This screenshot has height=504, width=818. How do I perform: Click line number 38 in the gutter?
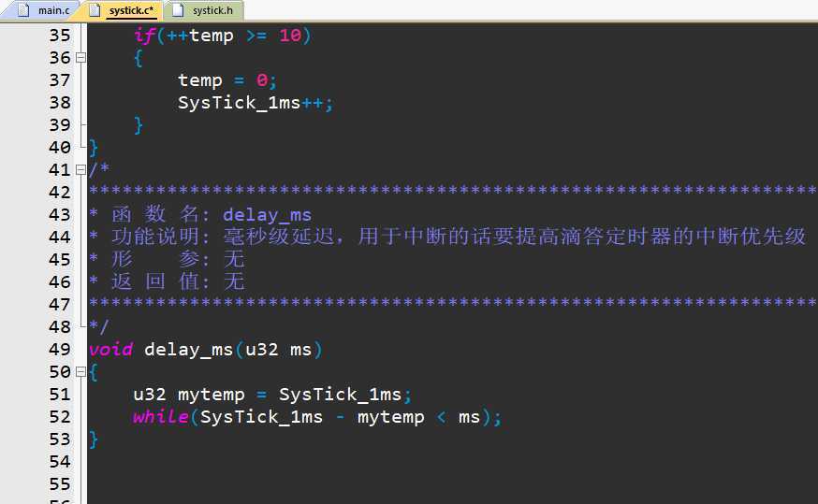(60, 103)
